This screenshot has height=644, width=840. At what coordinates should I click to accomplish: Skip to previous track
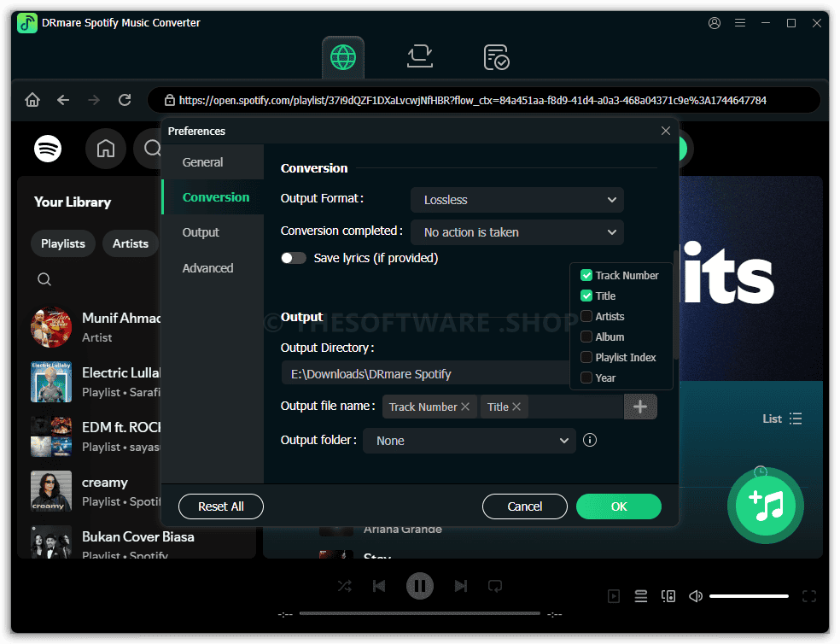point(379,586)
